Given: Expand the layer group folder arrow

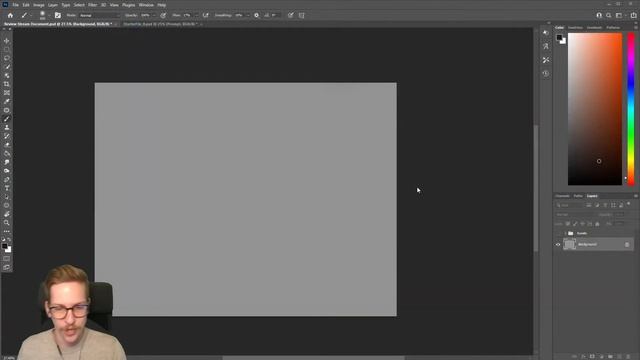Looking at the screenshot, I should click(565, 233).
